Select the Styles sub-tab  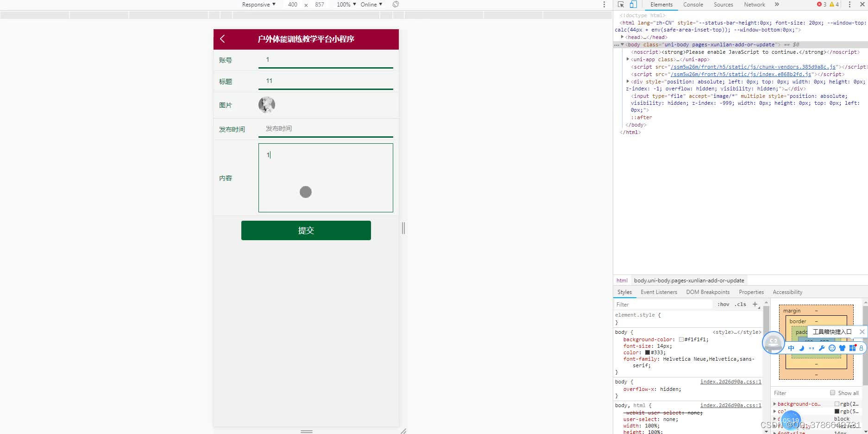tap(624, 292)
